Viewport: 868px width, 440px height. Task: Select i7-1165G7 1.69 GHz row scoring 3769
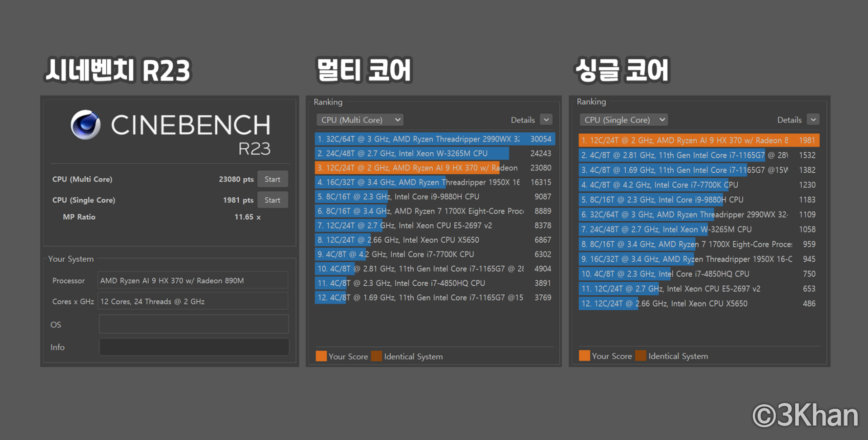point(434,298)
